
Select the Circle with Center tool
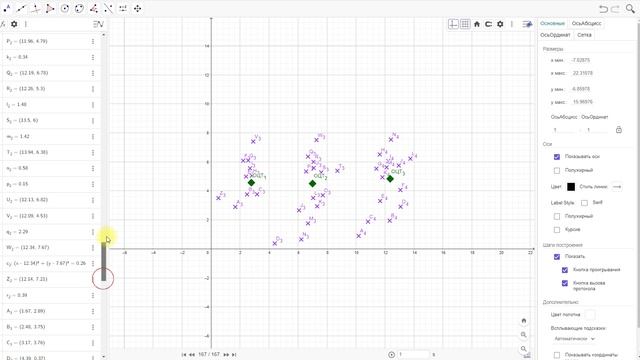coord(64,8)
